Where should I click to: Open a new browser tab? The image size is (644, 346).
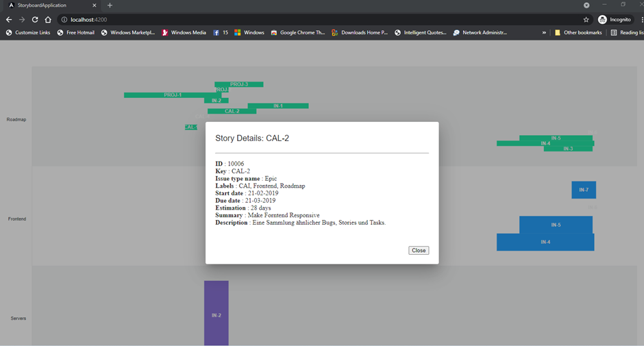pos(110,5)
